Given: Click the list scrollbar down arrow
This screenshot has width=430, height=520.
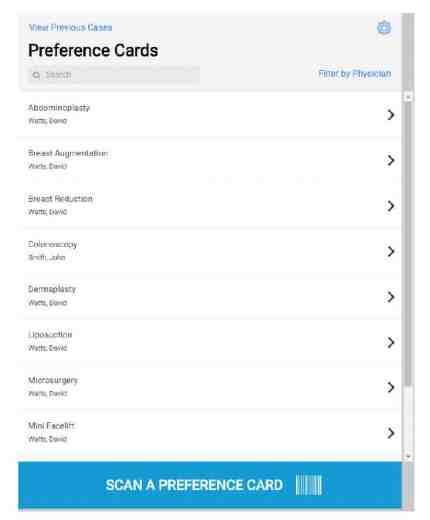Looking at the screenshot, I should (x=408, y=456).
